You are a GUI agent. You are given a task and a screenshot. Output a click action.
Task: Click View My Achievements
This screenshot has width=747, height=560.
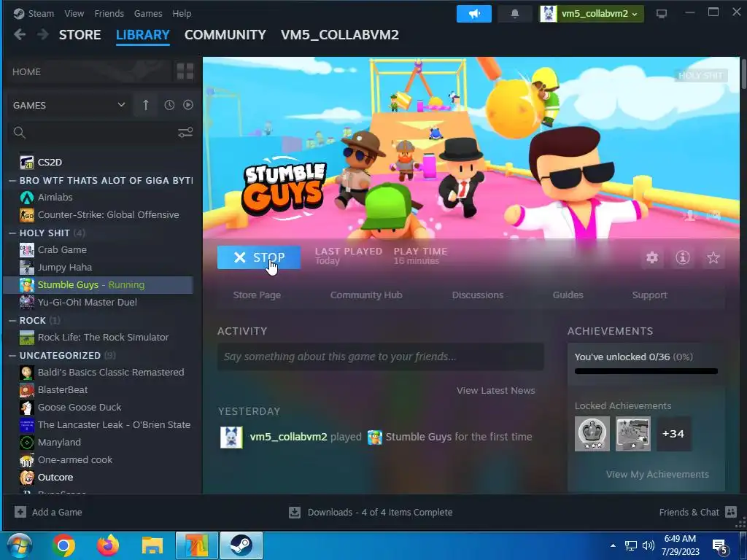click(657, 474)
